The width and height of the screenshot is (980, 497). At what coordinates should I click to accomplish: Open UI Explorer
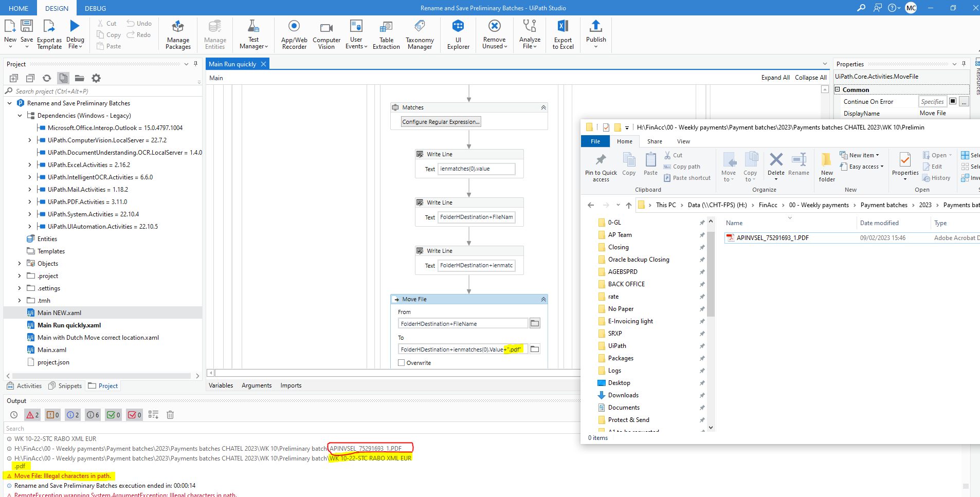(457, 34)
